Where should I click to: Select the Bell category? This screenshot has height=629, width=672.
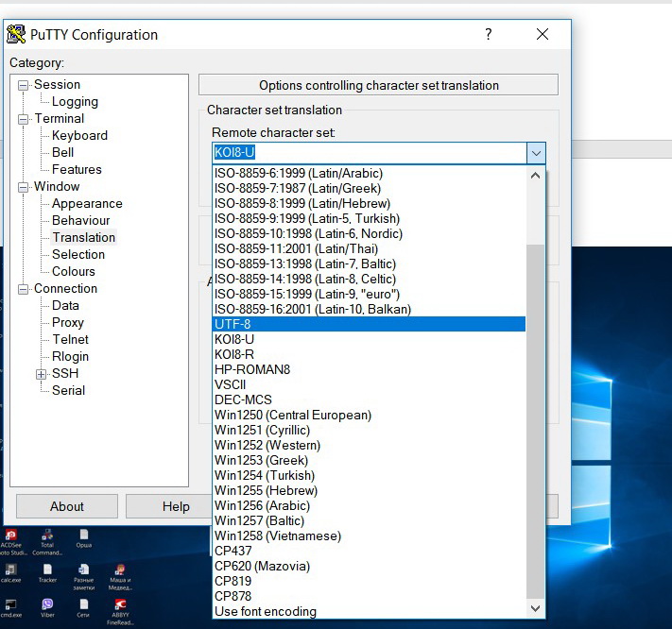pos(62,152)
